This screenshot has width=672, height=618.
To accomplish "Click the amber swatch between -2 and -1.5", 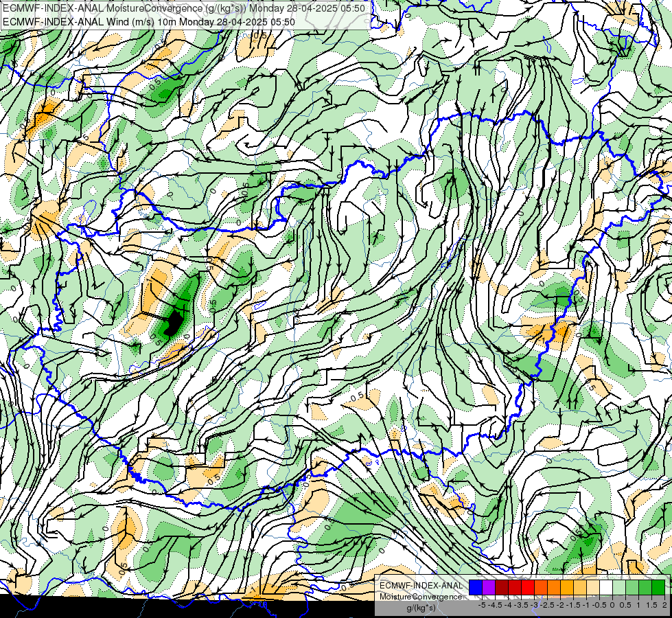I will click(567, 587).
